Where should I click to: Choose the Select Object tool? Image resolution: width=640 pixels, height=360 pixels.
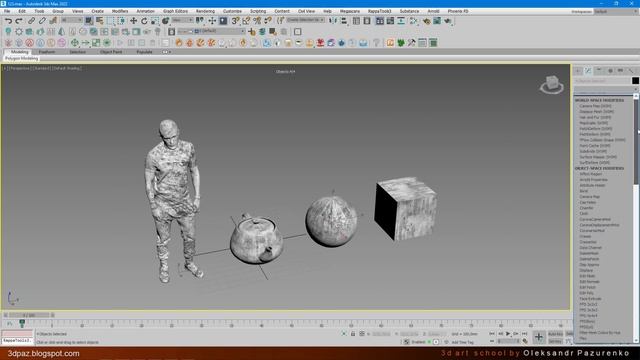[x=89, y=20]
